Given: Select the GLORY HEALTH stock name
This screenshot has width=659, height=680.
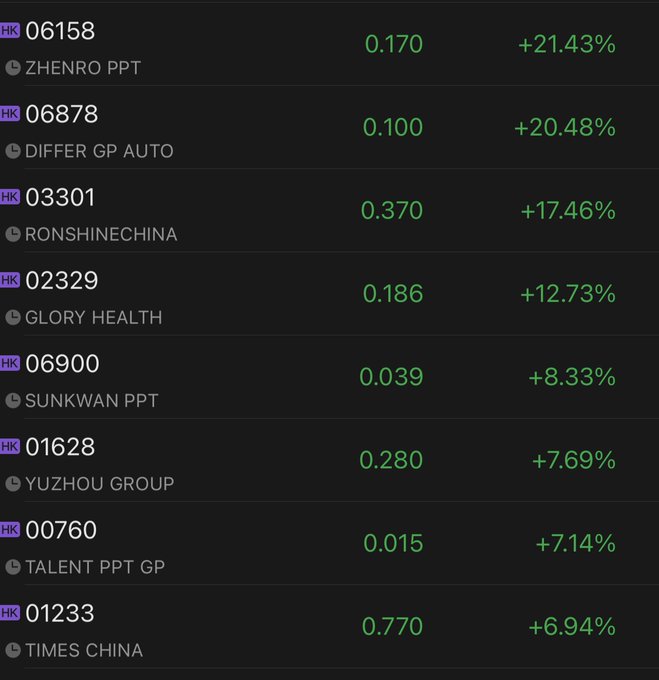Looking at the screenshot, I should (x=93, y=317).
